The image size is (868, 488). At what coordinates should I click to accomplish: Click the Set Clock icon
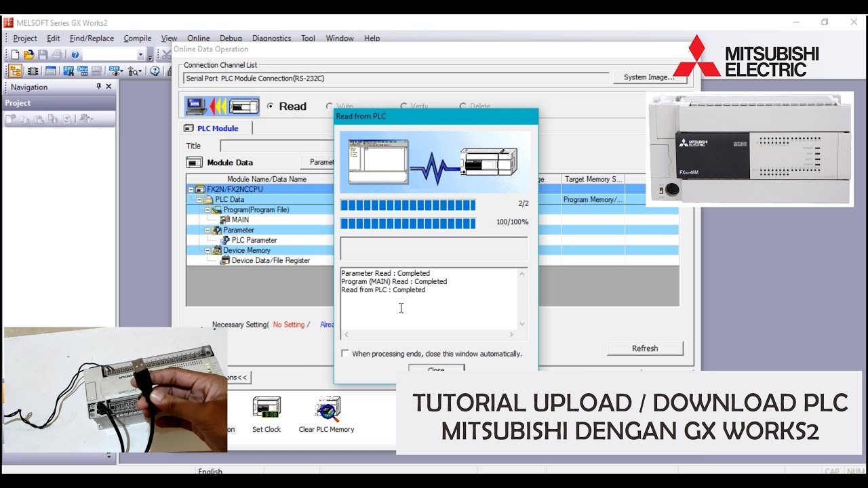pos(267,408)
